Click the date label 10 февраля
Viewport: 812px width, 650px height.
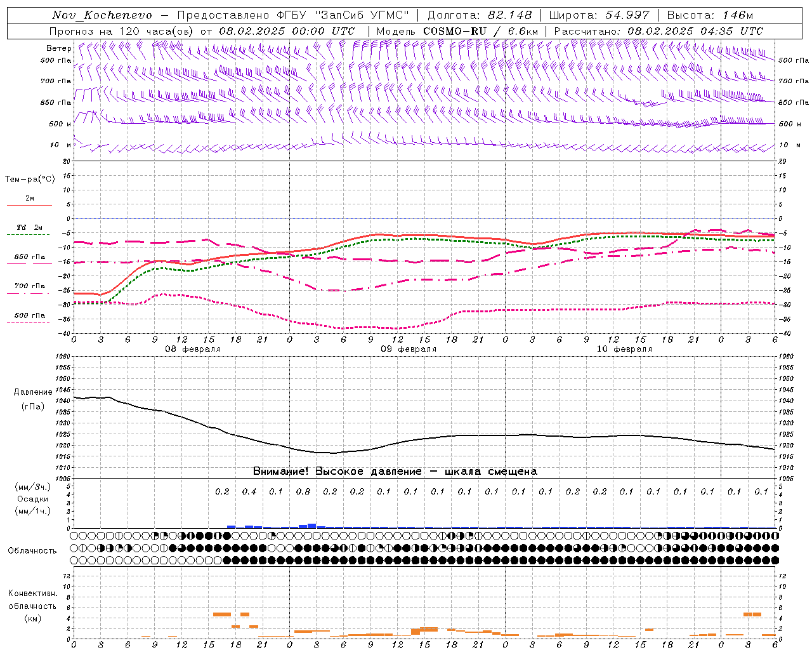(x=624, y=349)
